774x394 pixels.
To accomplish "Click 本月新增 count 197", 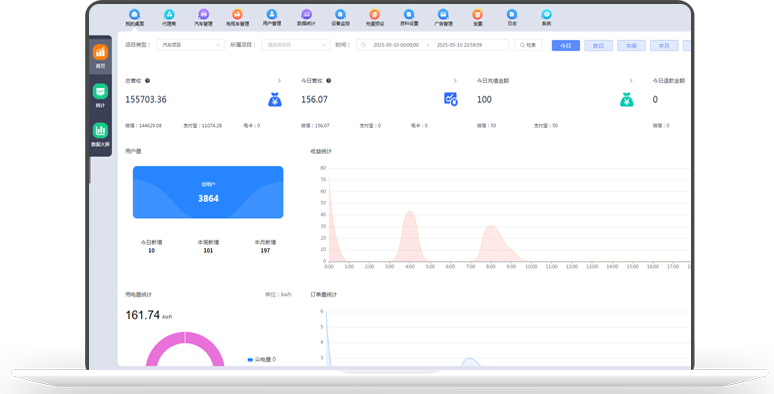I will point(265,251).
